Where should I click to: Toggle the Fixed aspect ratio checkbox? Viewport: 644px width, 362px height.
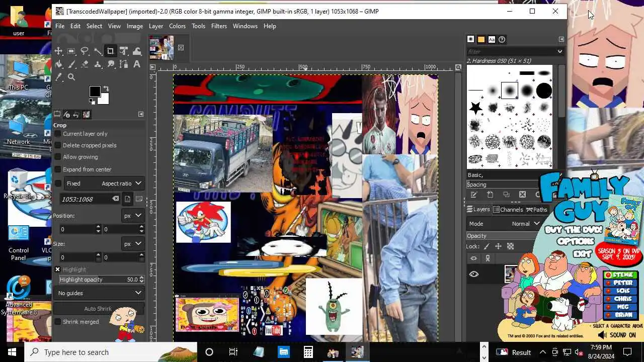(58, 184)
